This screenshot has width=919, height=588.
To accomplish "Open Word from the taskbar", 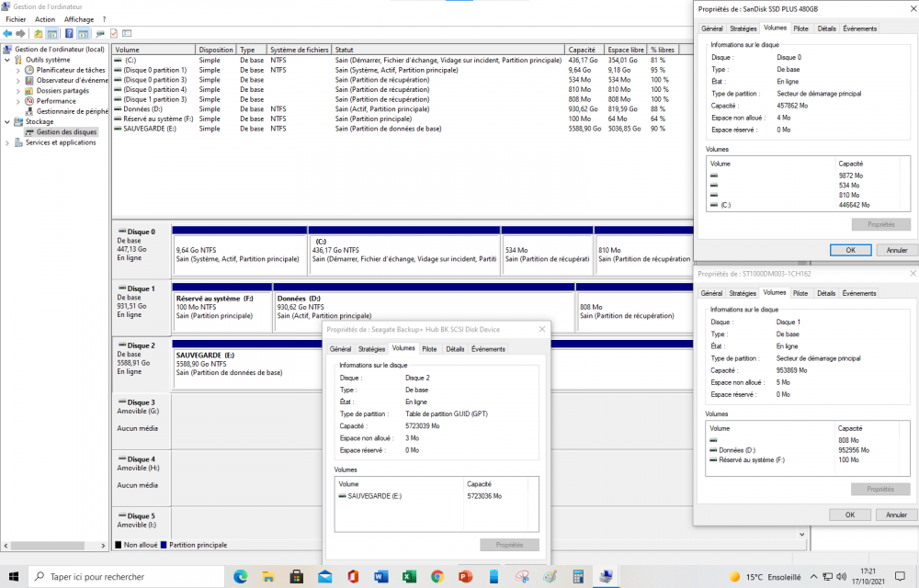I will click(381, 577).
